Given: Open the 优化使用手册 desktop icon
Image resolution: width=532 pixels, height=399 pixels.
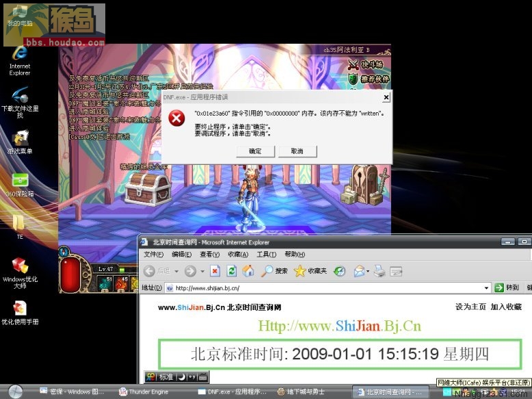Looking at the screenshot, I should click(20, 312).
